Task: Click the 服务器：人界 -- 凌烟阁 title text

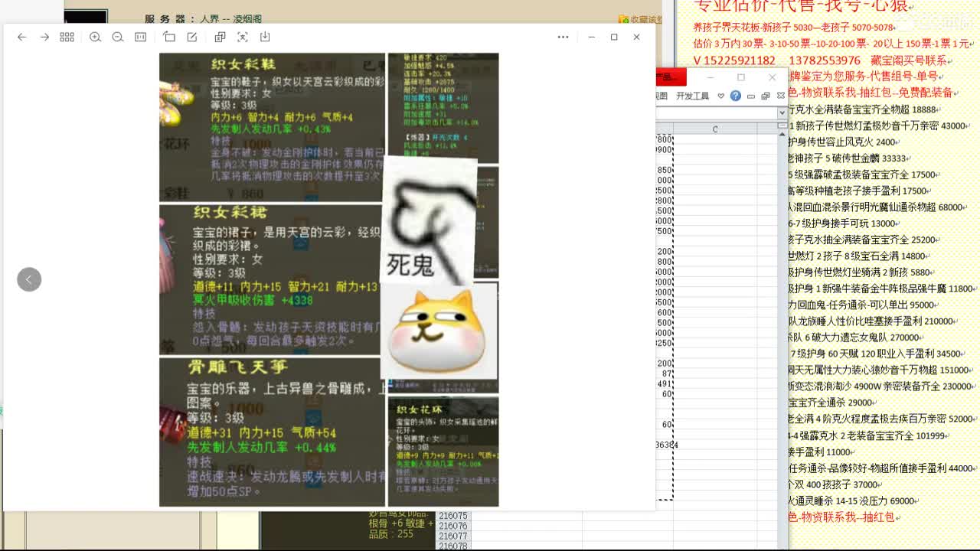Action: [203, 19]
